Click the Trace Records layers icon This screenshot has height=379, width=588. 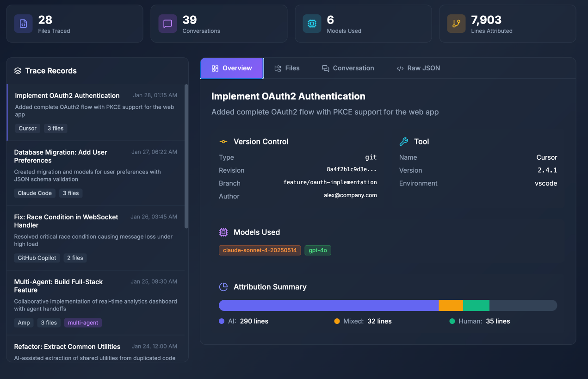point(18,71)
